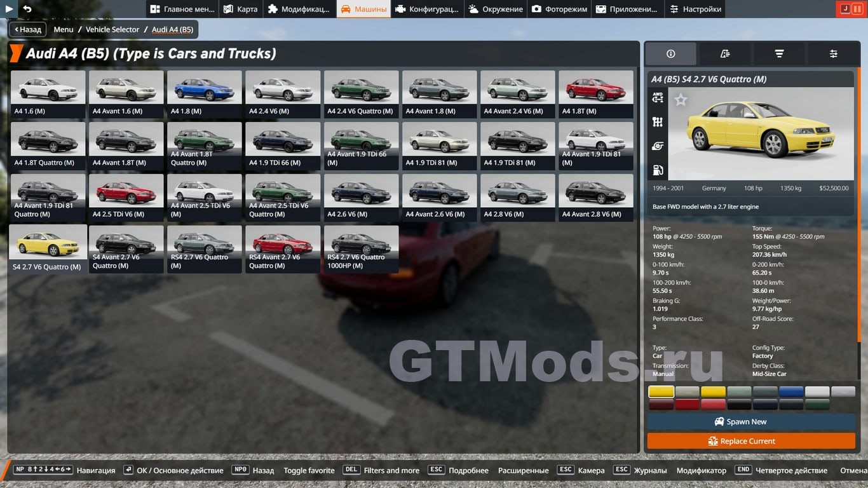Click the AWD drivetrain icon
Image resolution: width=868 pixels, height=488 pixels.
tap(658, 98)
